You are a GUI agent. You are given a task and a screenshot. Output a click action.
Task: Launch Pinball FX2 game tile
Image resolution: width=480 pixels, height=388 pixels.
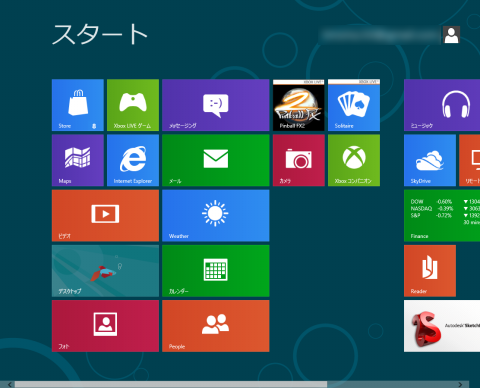coord(298,105)
